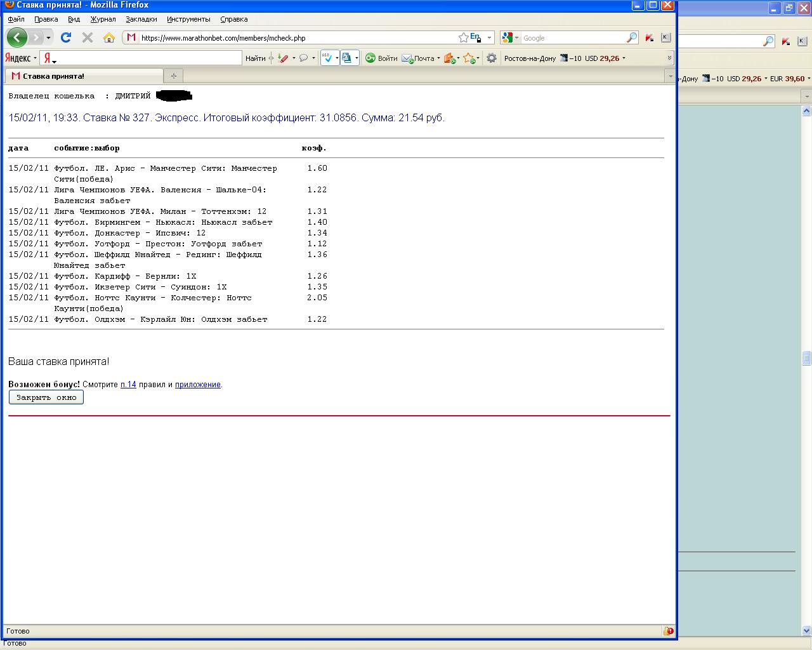Open the Справка menu
Viewport: 812px width, 650px height.
[x=233, y=19]
